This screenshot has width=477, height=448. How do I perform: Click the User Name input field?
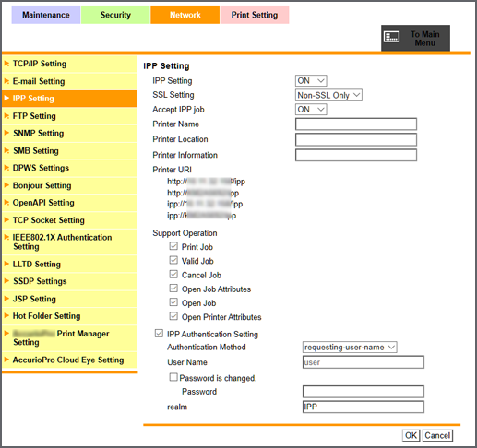click(364, 362)
